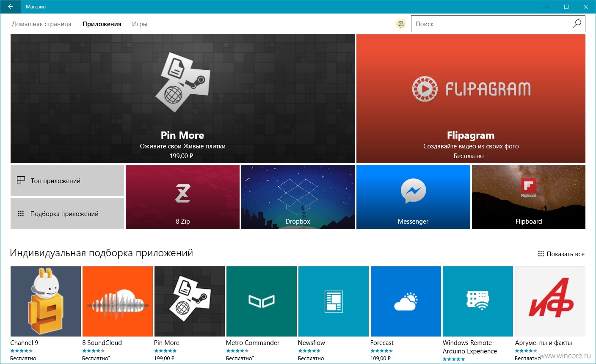This screenshot has width=596, height=364.
Task: Open Windows Remote Arduino Experience icon
Action: pyautogui.click(x=478, y=301)
